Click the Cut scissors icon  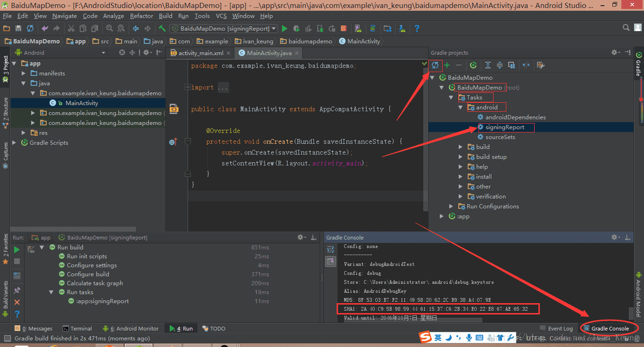coord(71,29)
